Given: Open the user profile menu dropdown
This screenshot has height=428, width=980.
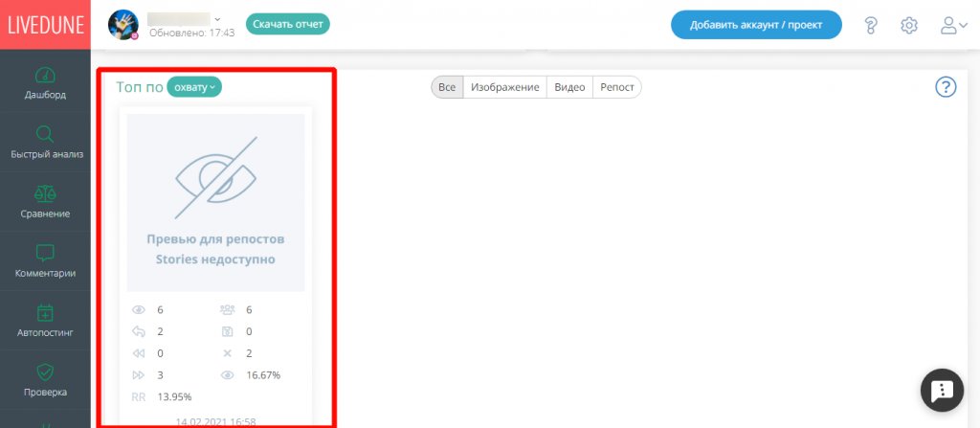Looking at the screenshot, I should click(x=954, y=25).
